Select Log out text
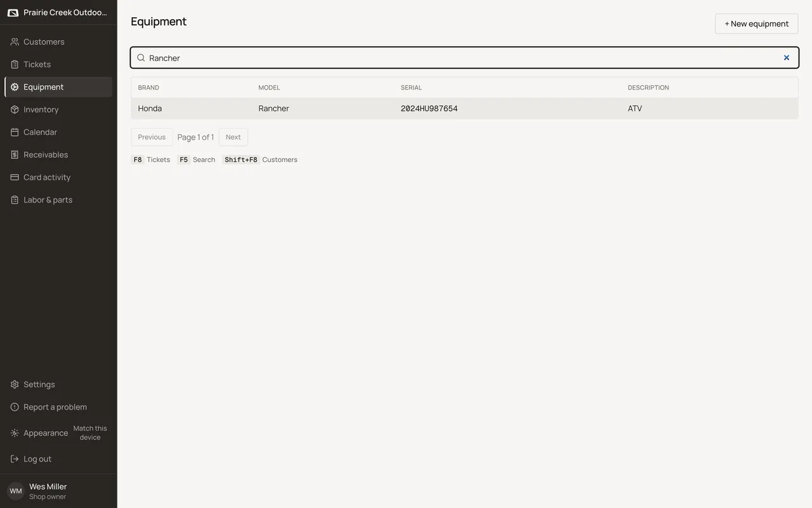This screenshot has width=812, height=508. click(x=37, y=458)
